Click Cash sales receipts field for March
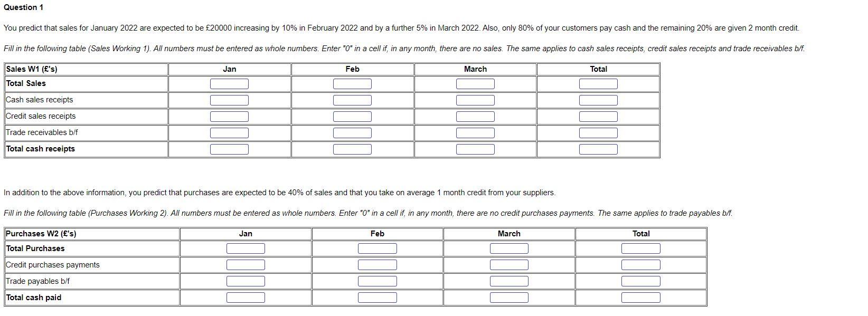This screenshot has height=316, width=868. [x=475, y=100]
